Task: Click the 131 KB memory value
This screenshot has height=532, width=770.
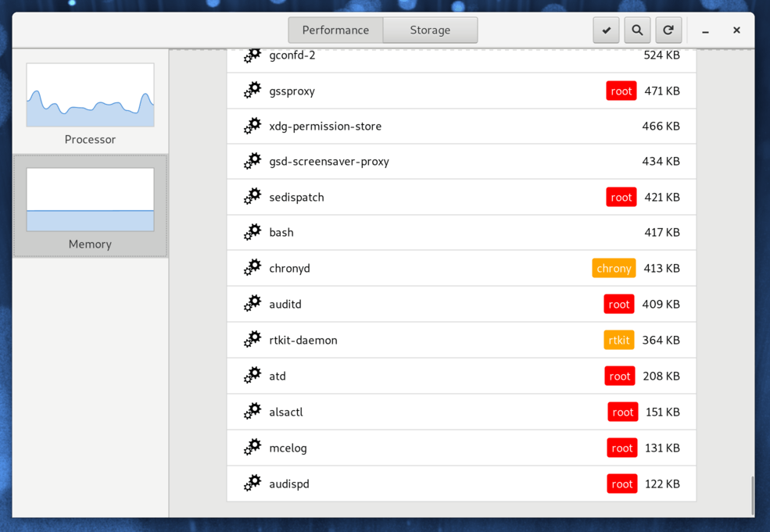Action: 662,448
